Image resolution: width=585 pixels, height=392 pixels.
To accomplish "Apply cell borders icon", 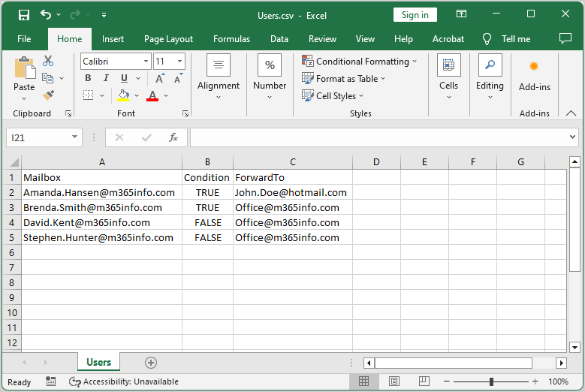I will tap(88, 95).
